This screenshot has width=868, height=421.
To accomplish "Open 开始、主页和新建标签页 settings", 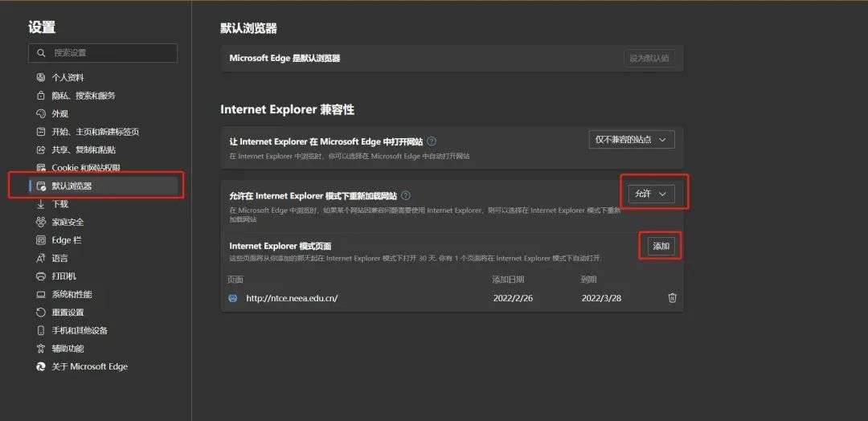I will click(x=95, y=132).
